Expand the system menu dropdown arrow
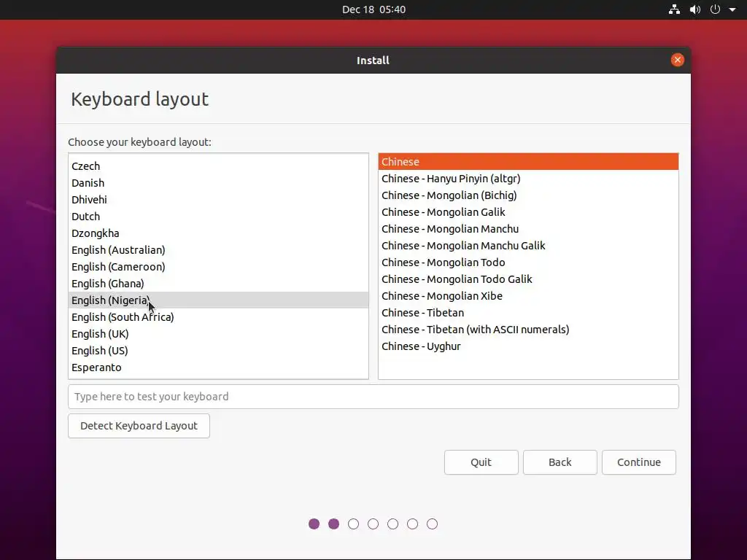 pyautogui.click(x=732, y=9)
